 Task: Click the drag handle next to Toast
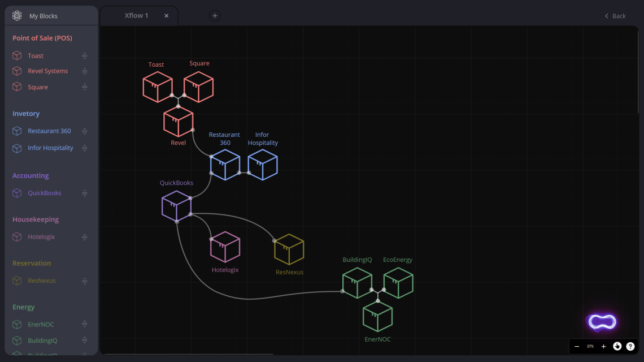(x=84, y=55)
